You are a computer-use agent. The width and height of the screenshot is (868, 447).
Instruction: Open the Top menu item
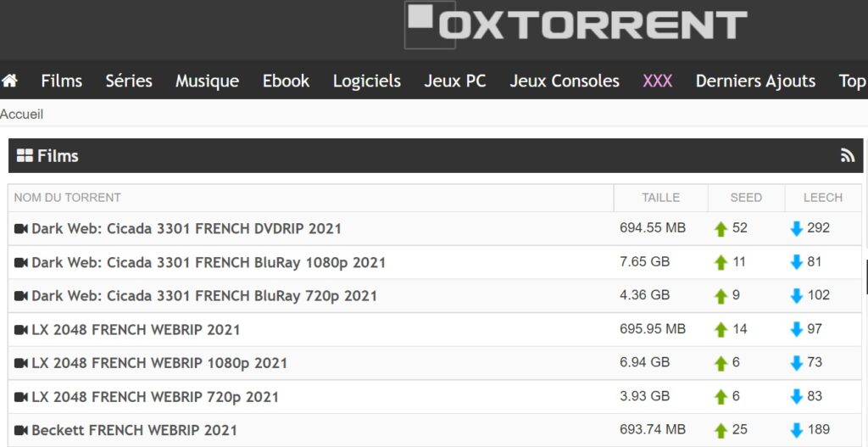point(853,81)
